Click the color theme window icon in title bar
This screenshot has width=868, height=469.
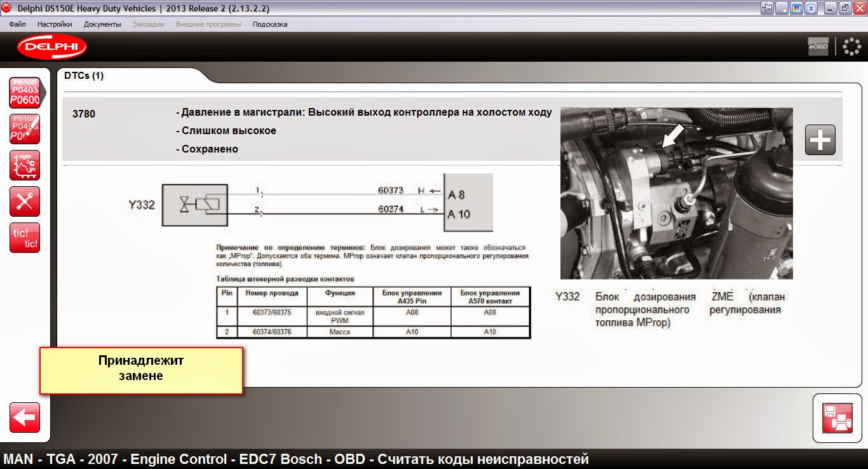796,8
